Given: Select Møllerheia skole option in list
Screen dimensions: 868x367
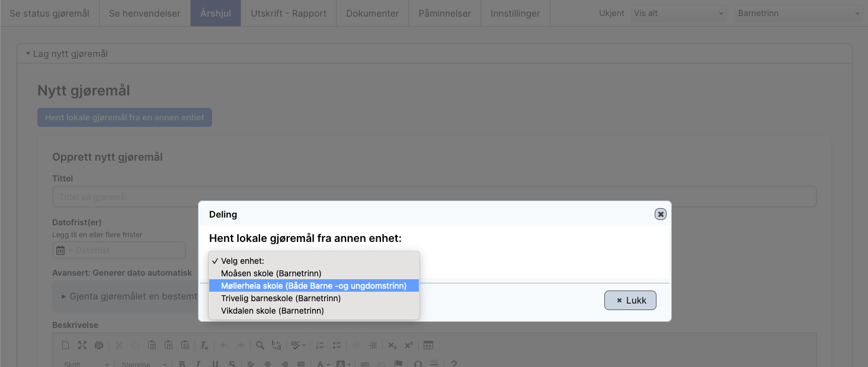Looking at the screenshot, I should point(314,286).
